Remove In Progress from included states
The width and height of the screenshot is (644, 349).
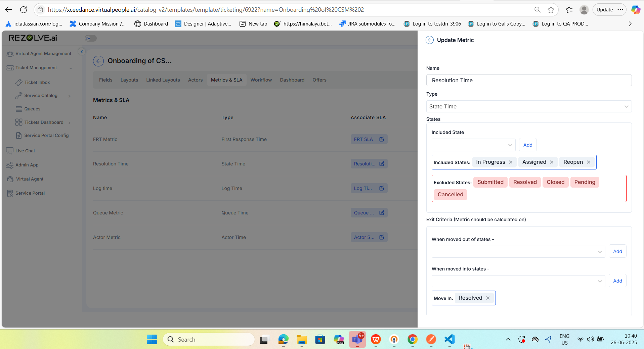pos(511,162)
